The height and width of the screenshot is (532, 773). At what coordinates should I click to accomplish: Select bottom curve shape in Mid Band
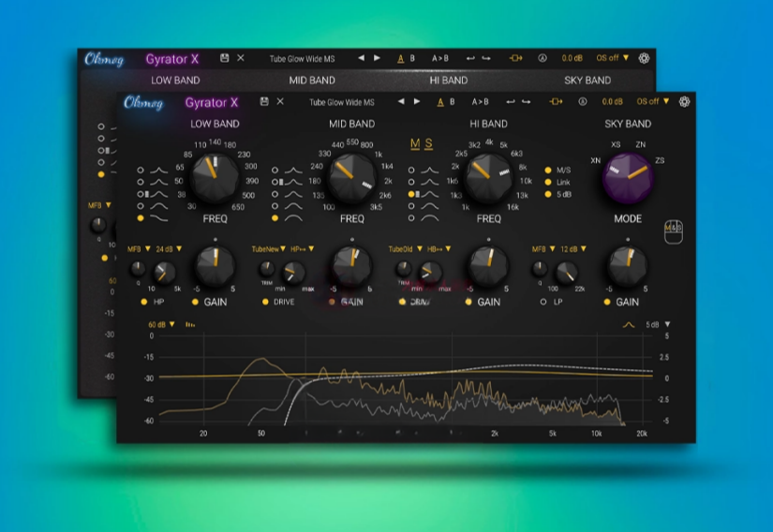pos(275,217)
